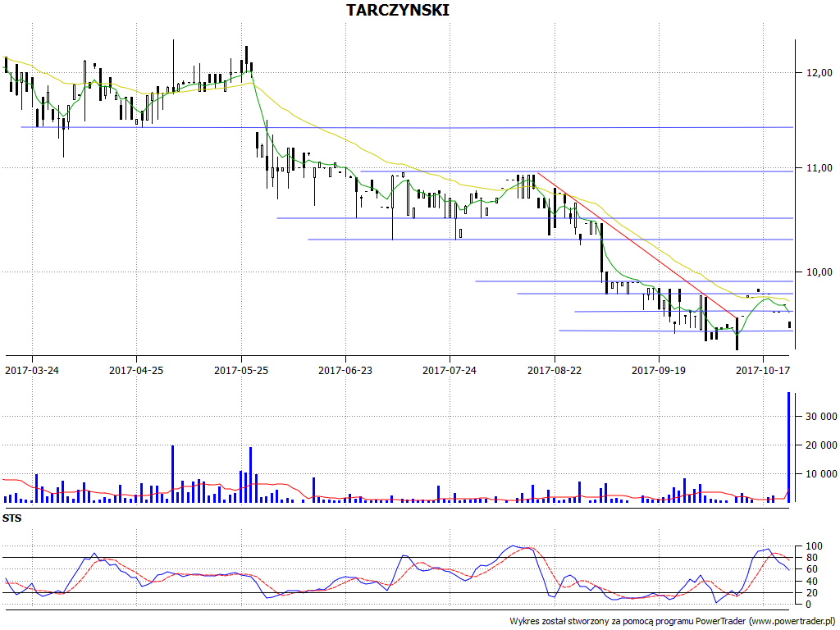Click the 80 value on STS axis
This screenshot has height=630, width=840.
click(x=811, y=558)
